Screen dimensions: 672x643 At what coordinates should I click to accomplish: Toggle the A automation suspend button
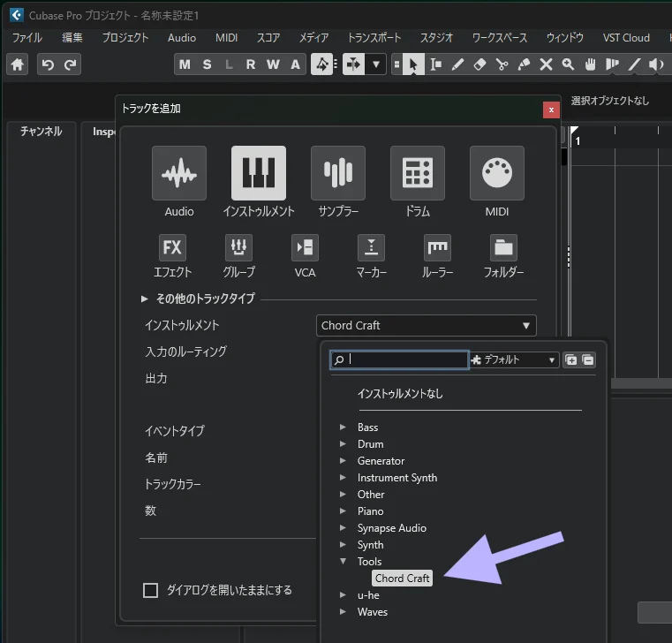295,64
